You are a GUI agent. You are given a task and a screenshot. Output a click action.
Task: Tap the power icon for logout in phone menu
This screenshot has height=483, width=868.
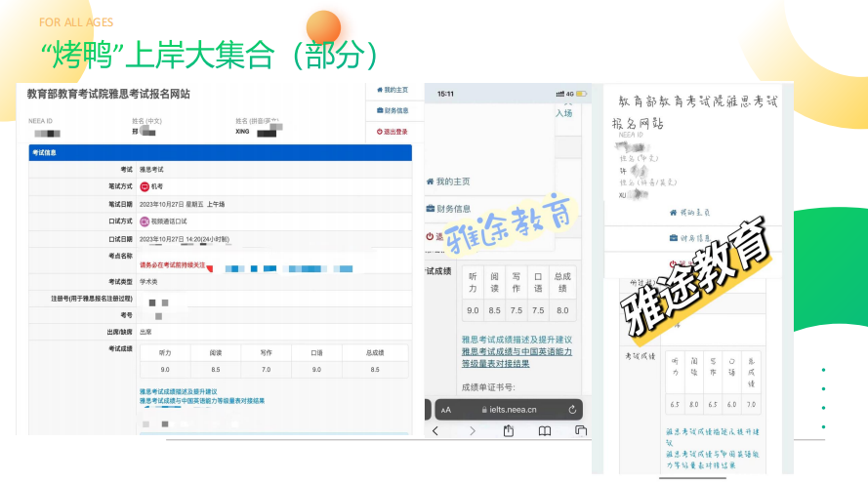[430, 236]
